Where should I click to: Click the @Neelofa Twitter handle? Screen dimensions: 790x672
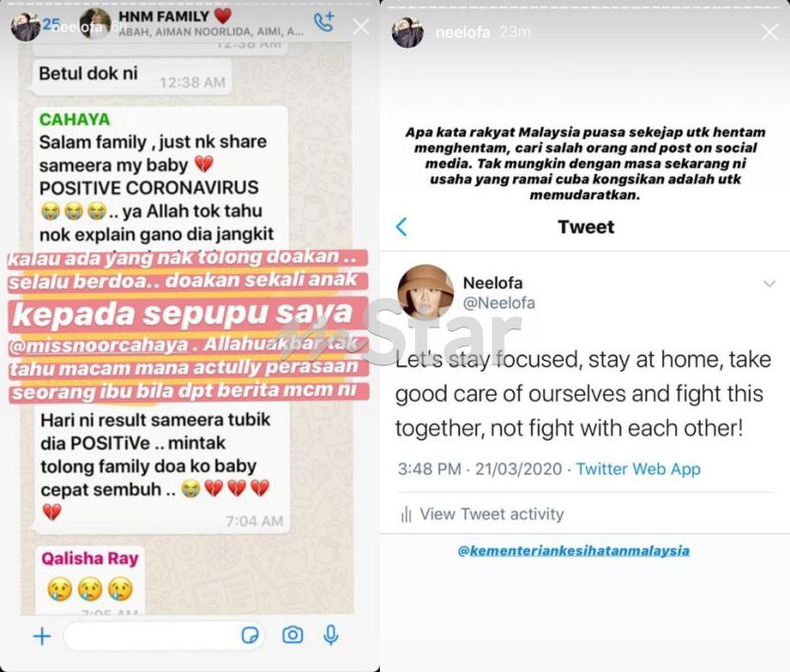click(x=499, y=303)
